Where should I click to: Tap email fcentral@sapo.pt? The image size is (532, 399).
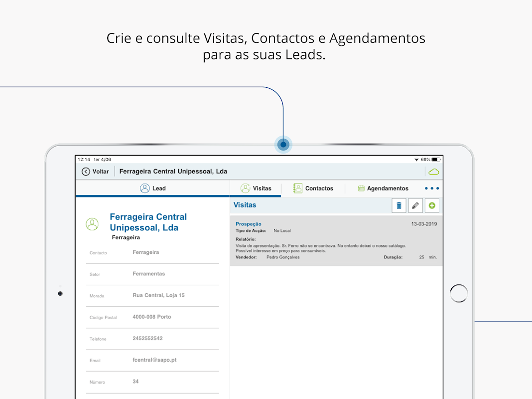point(154,360)
